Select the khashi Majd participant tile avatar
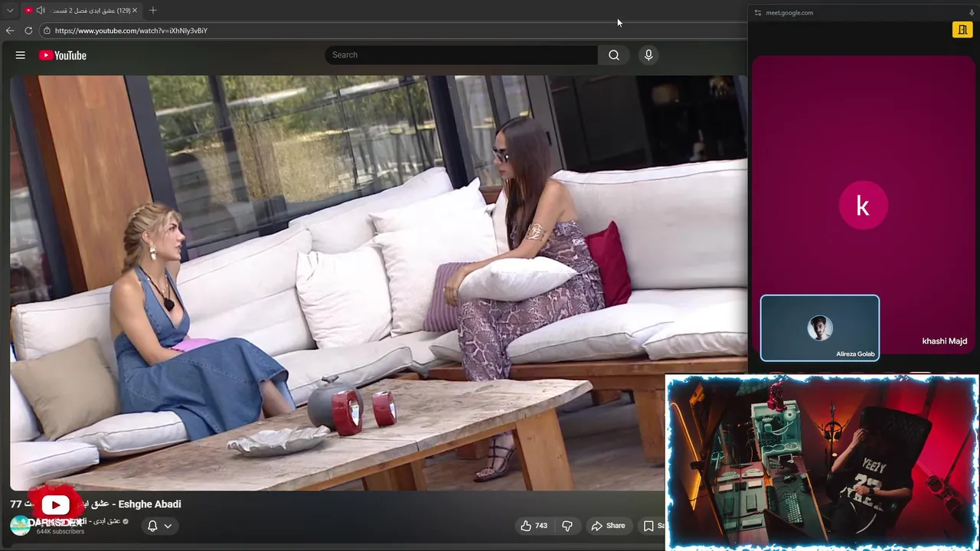The width and height of the screenshot is (980, 551). click(863, 206)
